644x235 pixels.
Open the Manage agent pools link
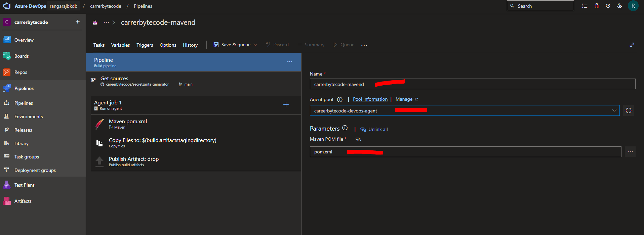[407, 99]
